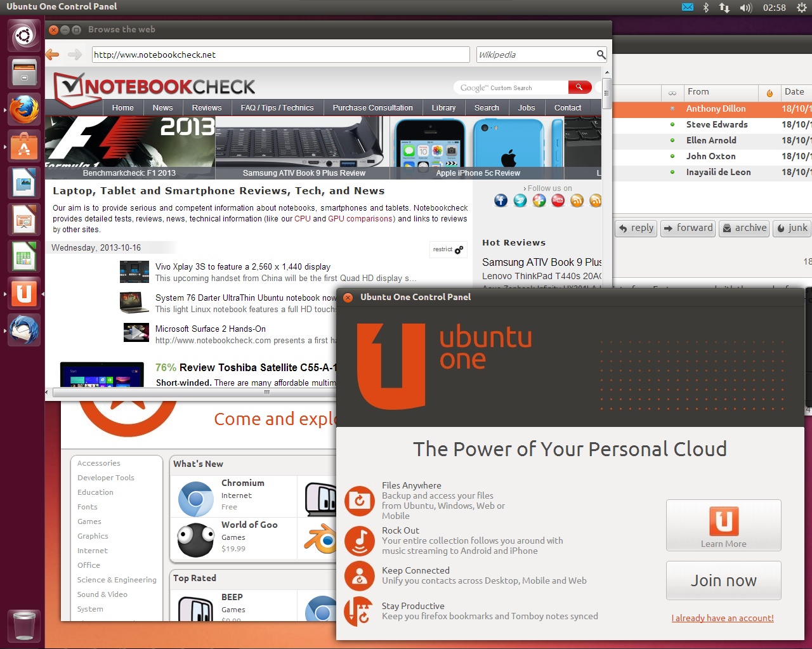
Task: Open sound volume indicator
Action: tap(746, 8)
